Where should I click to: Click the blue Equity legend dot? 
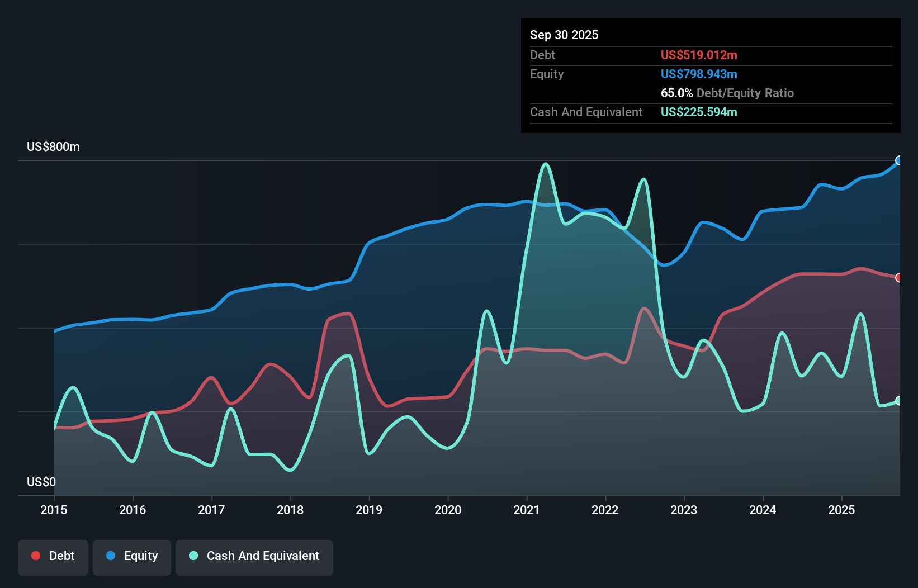coord(111,556)
